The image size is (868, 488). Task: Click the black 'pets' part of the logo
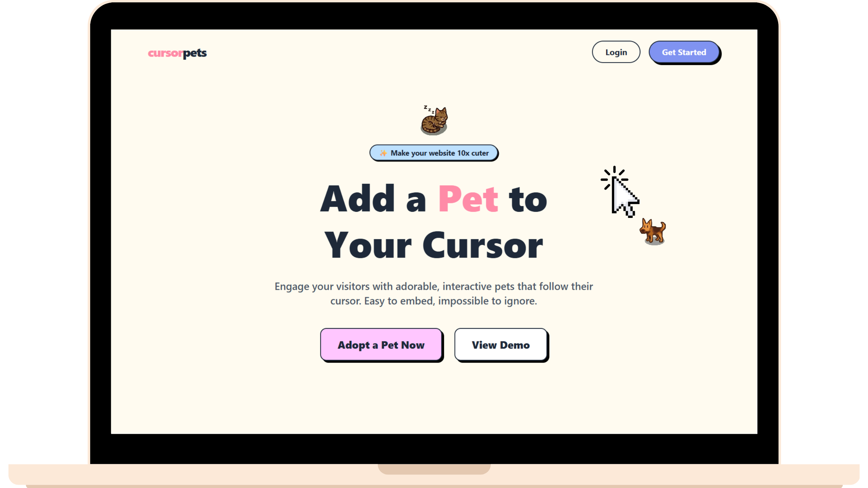(x=194, y=53)
